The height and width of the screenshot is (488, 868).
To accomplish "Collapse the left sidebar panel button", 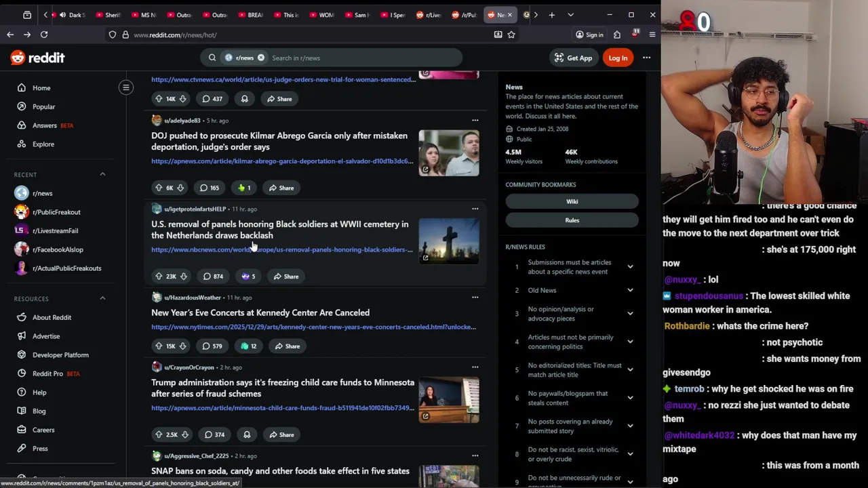I will click(x=126, y=87).
